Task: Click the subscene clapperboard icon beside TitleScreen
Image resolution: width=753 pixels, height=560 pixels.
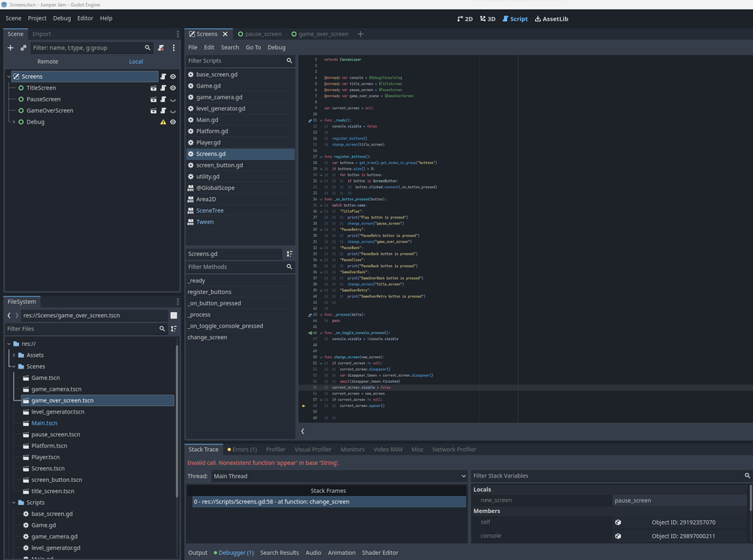Action: 152,88
